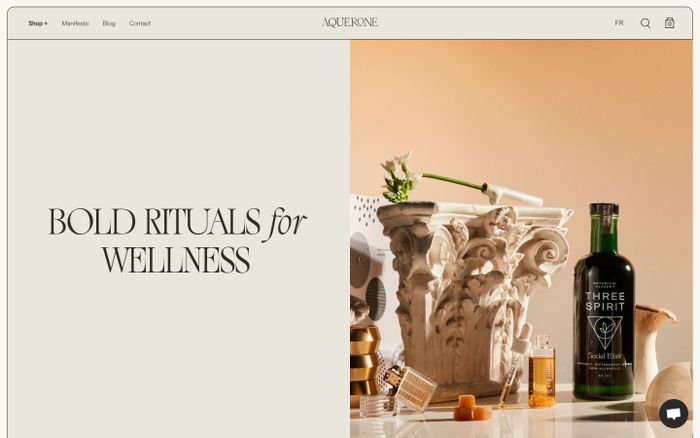Click the glass pipette leaning on the column
This screenshot has width=700, height=438.
click(513, 364)
